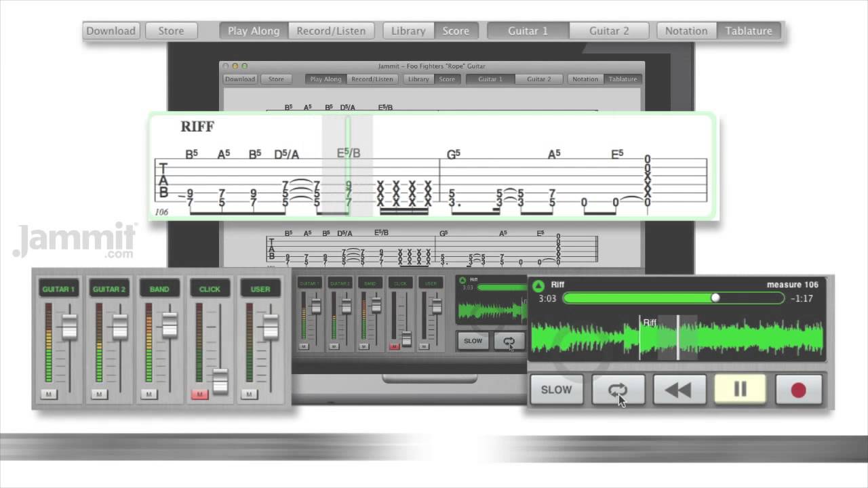Click the 'measure 106' text in the transport
The height and width of the screenshot is (488, 868).
[792, 285]
